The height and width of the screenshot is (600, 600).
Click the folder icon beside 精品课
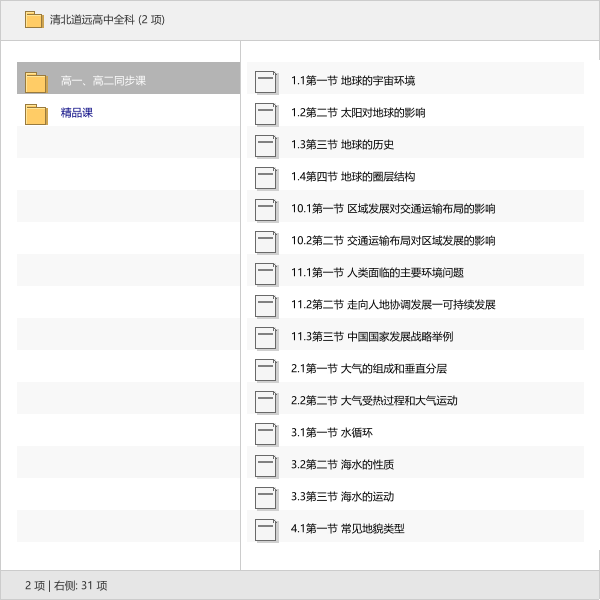(x=36, y=113)
